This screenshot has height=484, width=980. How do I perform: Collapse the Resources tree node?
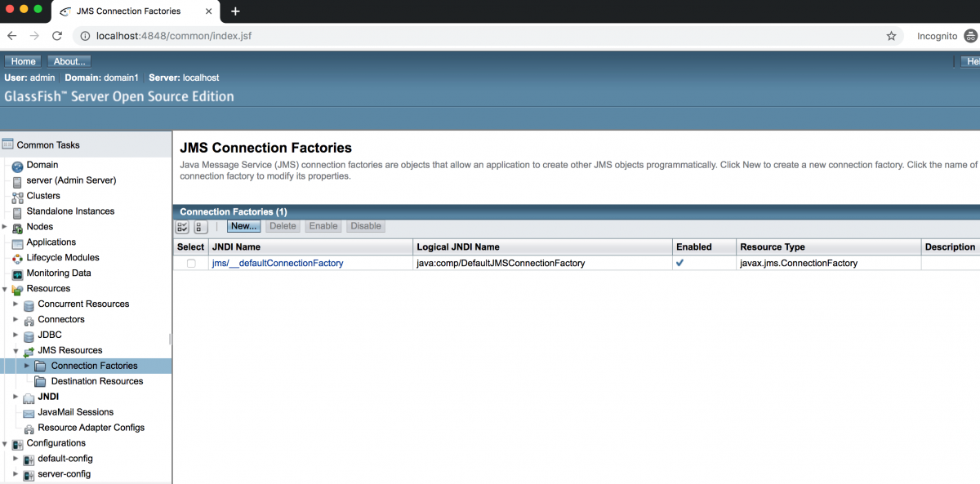click(x=6, y=288)
